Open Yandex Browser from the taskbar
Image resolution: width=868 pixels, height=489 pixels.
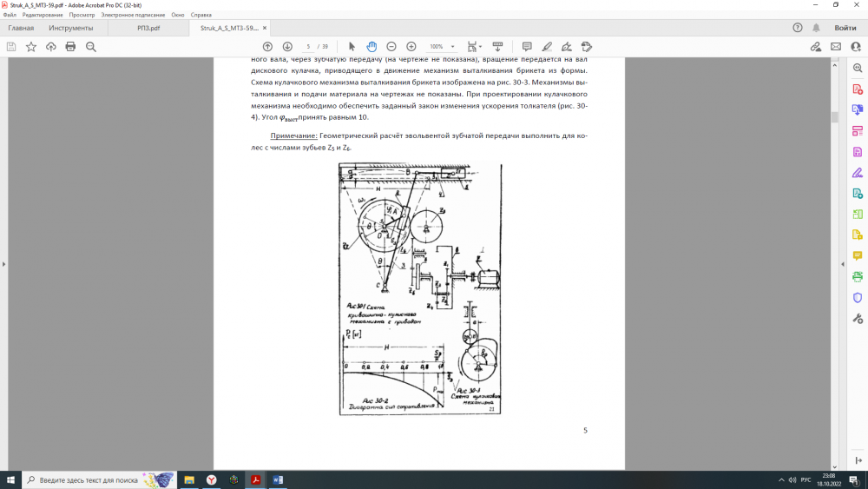pos(212,480)
